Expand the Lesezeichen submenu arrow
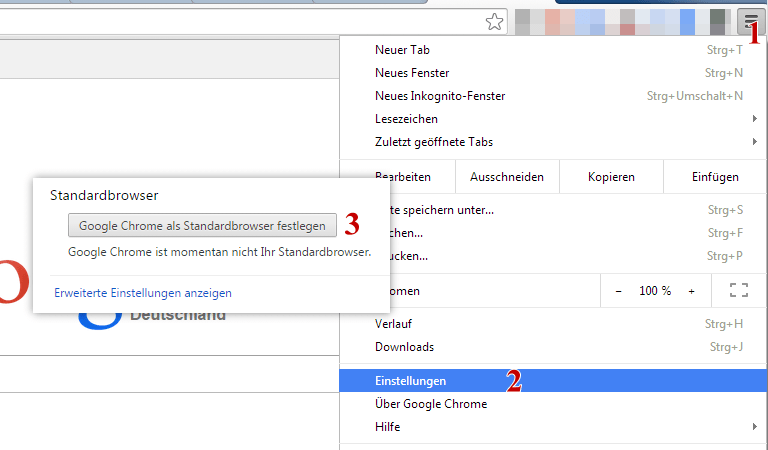Screen dimensions: 768x450 pos(755,118)
